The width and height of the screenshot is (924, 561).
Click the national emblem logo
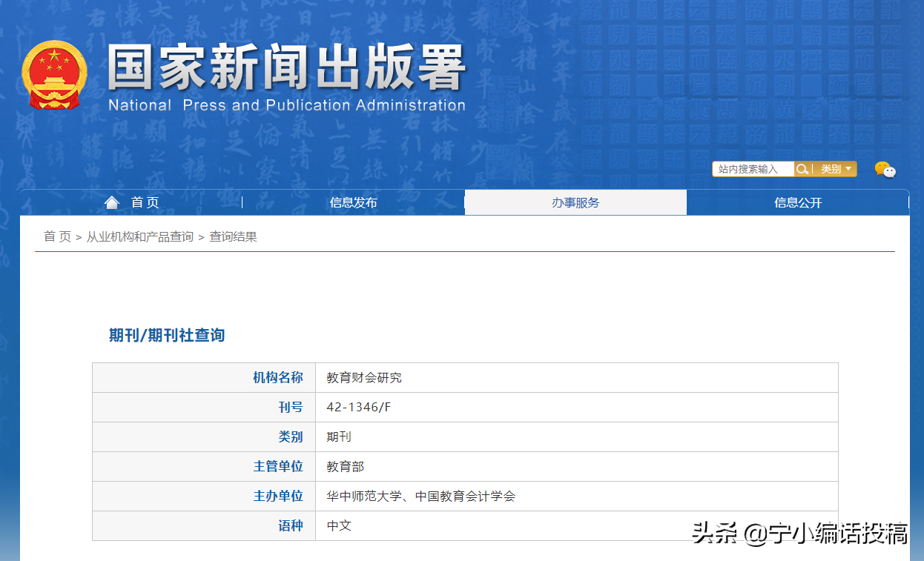click(x=54, y=73)
